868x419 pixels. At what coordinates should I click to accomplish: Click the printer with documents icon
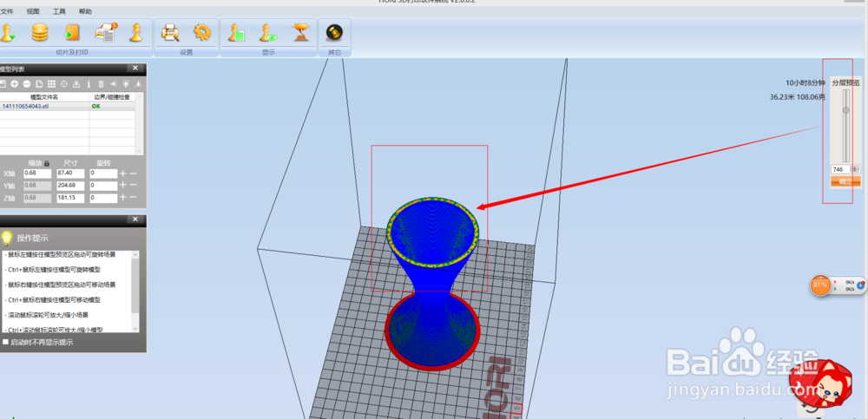[105, 33]
